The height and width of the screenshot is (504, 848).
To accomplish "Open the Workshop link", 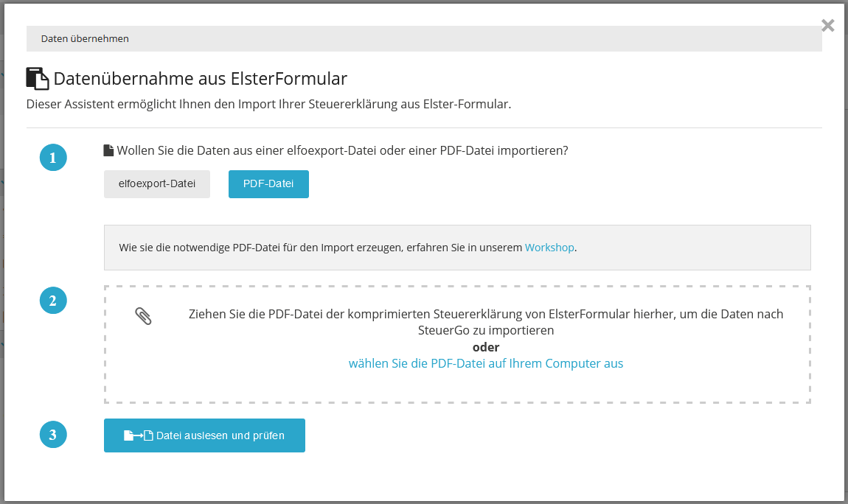I will (549, 248).
